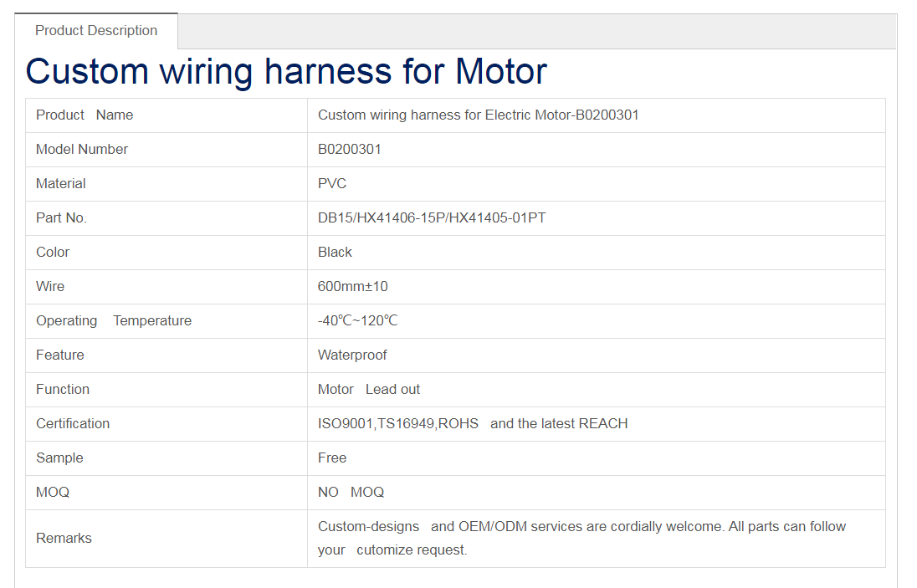The image size is (917, 588).
Task: Select the 'Product Name' label cell
Action: (85, 115)
